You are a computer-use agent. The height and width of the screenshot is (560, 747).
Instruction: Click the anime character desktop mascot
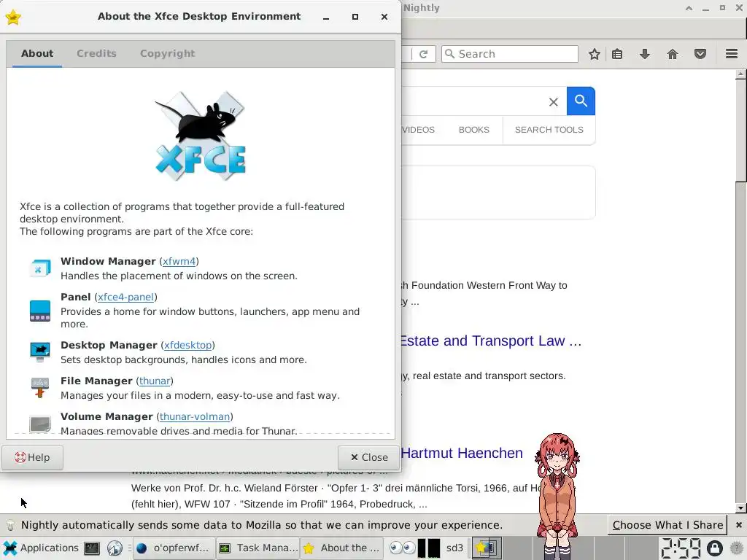(557, 495)
